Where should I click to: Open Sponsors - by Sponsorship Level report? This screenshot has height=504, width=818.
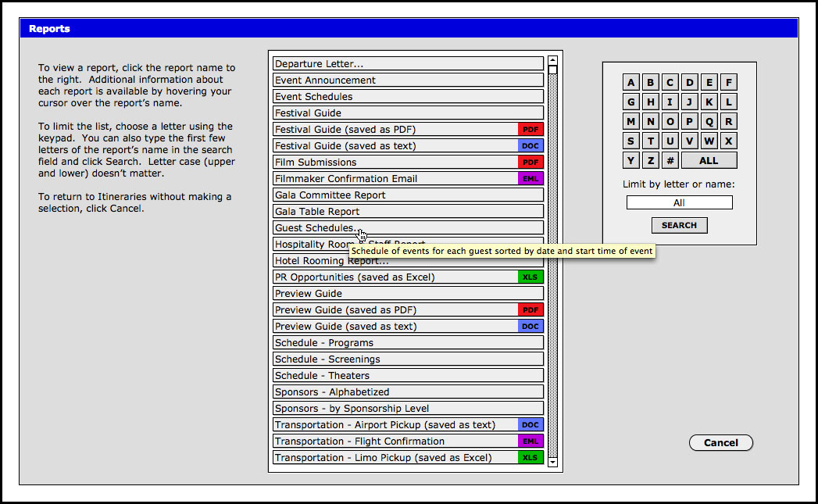[x=408, y=409]
